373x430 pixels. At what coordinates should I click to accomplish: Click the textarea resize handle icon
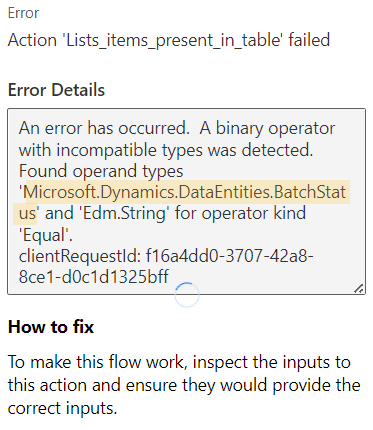(x=359, y=289)
